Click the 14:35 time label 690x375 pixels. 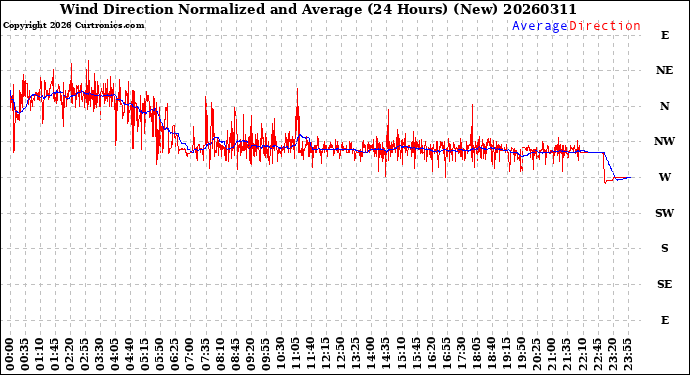pos(386,354)
